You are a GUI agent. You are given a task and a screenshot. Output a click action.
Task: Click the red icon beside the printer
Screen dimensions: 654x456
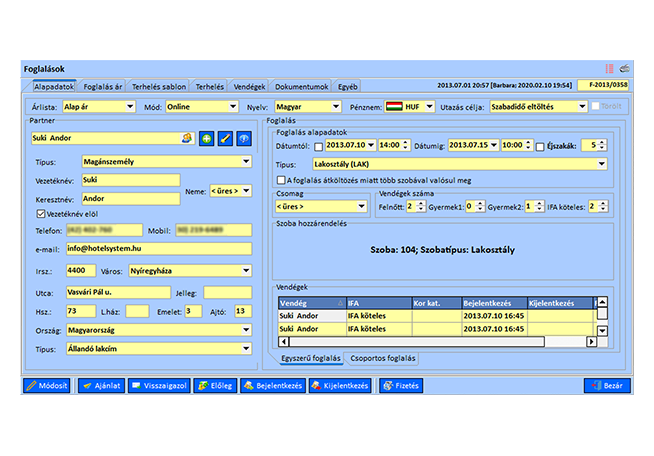(x=609, y=68)
